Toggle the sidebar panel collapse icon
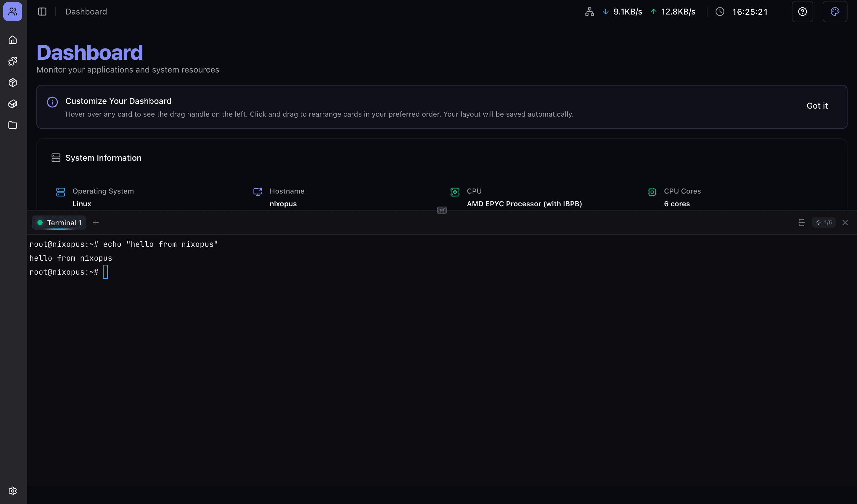This screenshot has width=857, height=504. pyautogui.click(x=42, y=12)
